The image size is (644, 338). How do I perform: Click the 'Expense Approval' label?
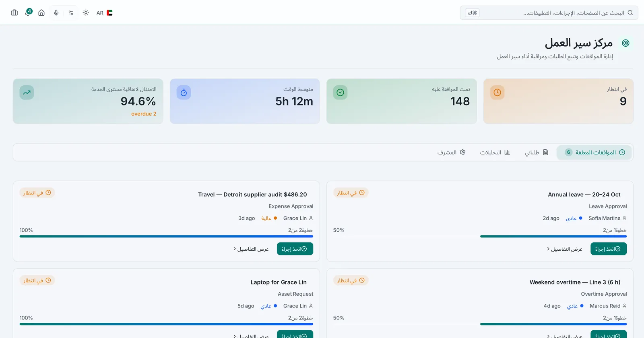291,206
